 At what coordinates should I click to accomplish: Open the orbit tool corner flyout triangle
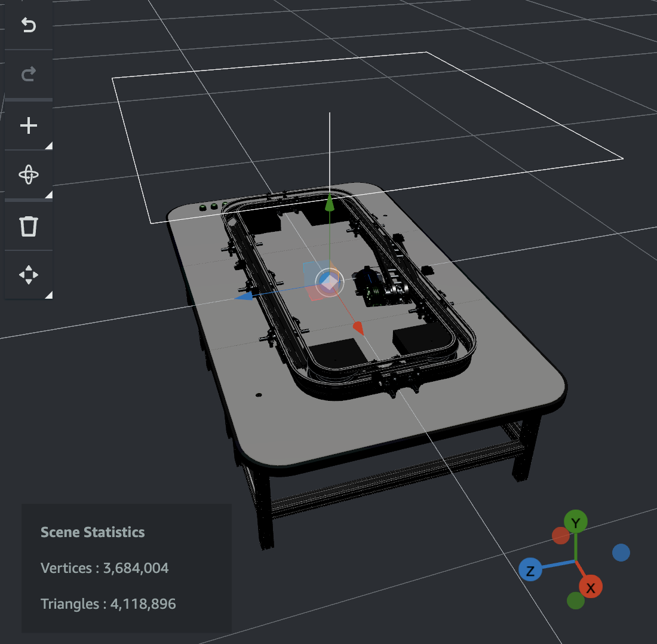(50, 195)
